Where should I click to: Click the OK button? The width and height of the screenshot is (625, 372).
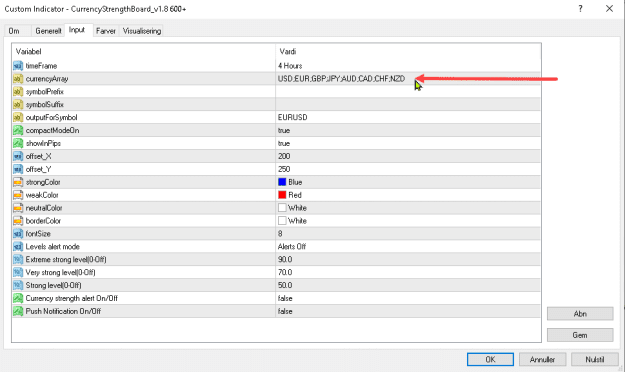(490, 359)
